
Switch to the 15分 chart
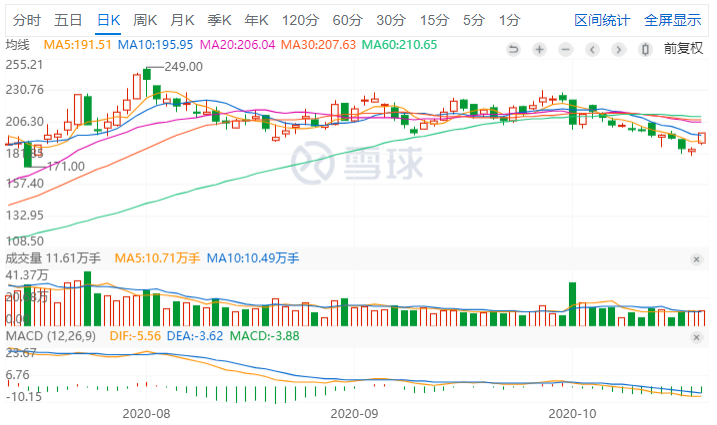click(x=434, y=20)
